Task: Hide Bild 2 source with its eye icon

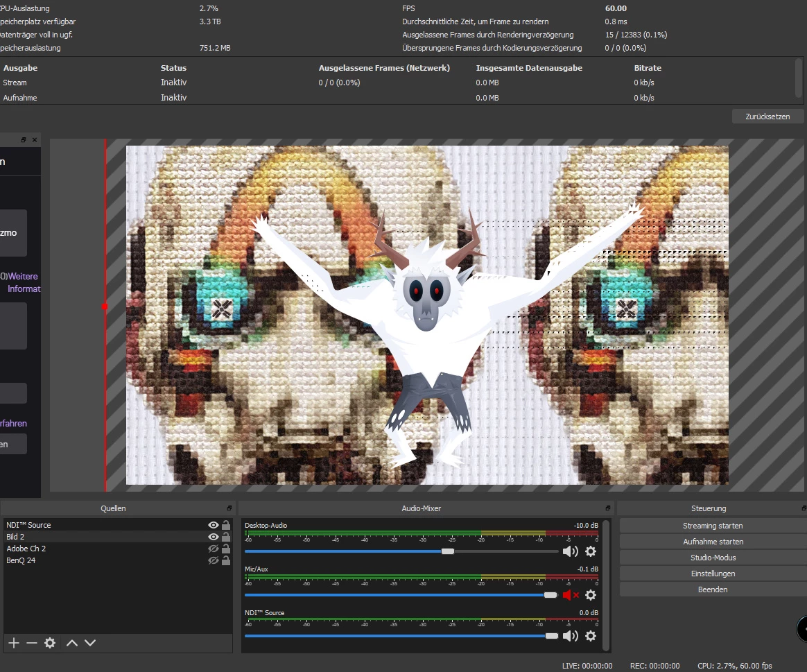Action: pos(213,537)
